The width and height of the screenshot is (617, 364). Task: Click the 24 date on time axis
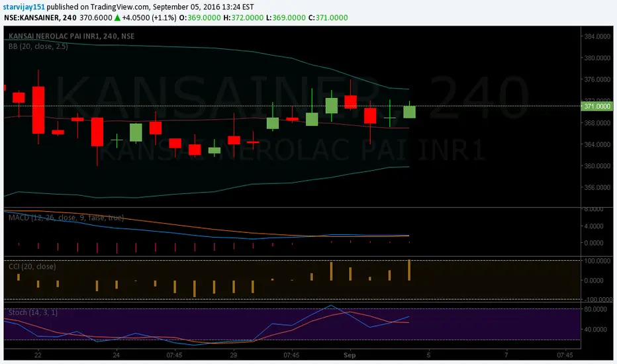pos(116,355)
